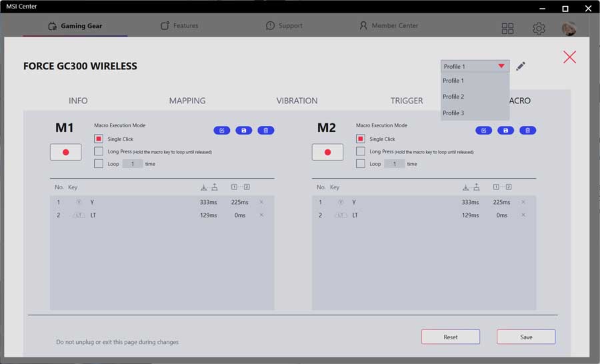Click the M1 delete macro trash icon
This screenshot has height=364, width=600.
pos(266,131)
